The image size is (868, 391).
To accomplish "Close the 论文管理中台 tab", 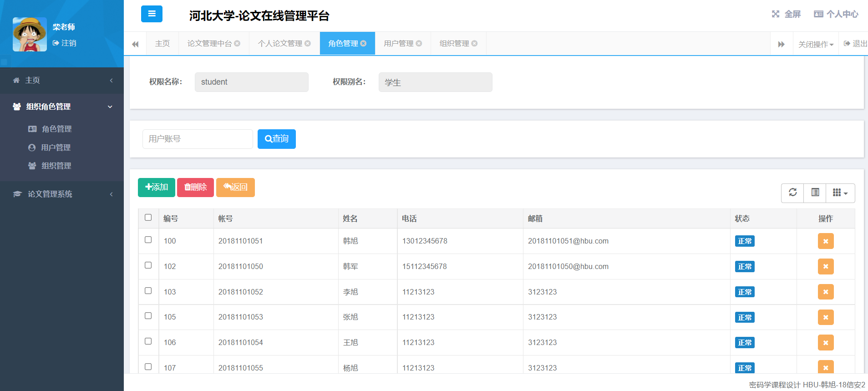I will (237, 43).
